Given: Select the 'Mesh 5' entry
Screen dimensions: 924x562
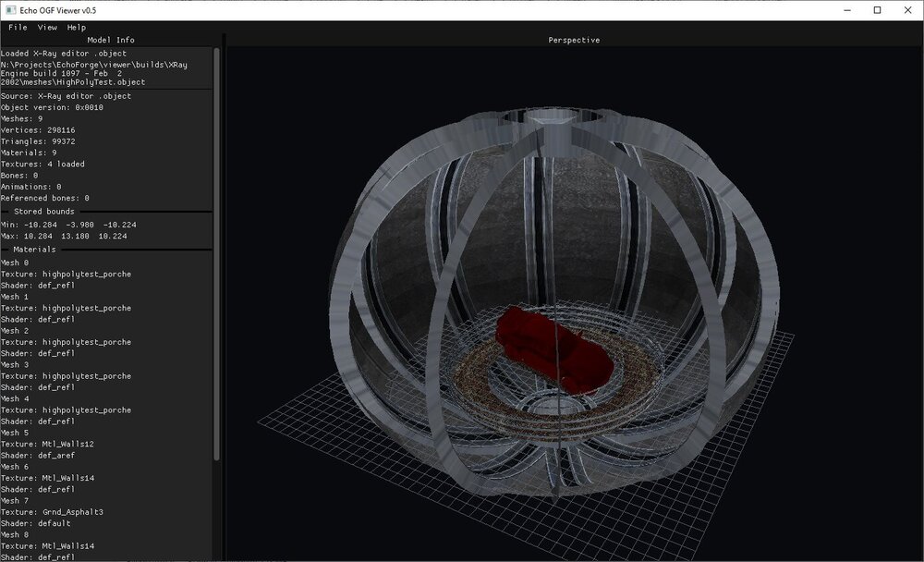Looking at the screenshot, I should 15,433.
